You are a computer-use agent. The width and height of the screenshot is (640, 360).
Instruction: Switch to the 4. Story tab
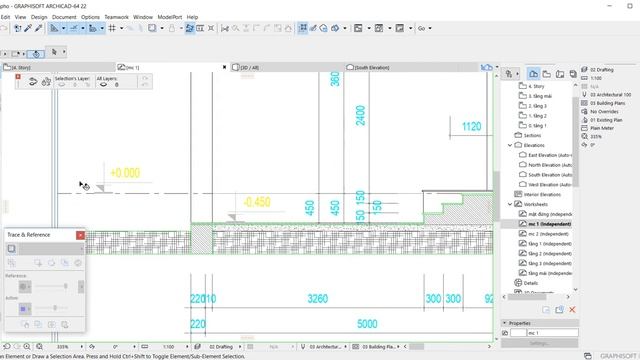(59, 67)
